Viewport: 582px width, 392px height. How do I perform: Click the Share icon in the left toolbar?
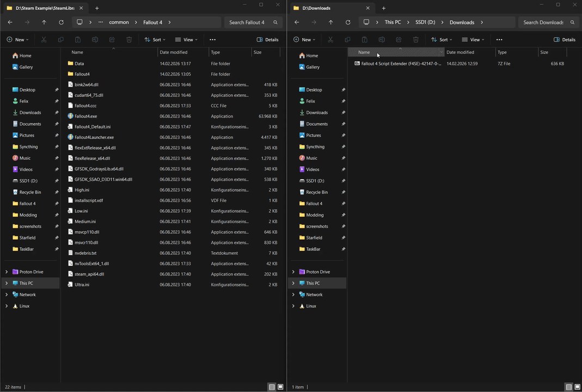tap(112, 39)
